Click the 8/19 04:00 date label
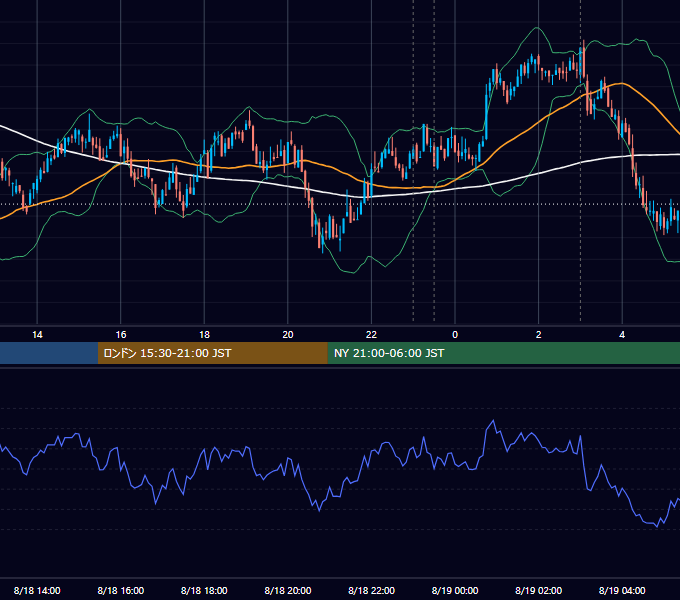This screenshot has height=600, width=680. pyautogui.click(x=622, y=590)
